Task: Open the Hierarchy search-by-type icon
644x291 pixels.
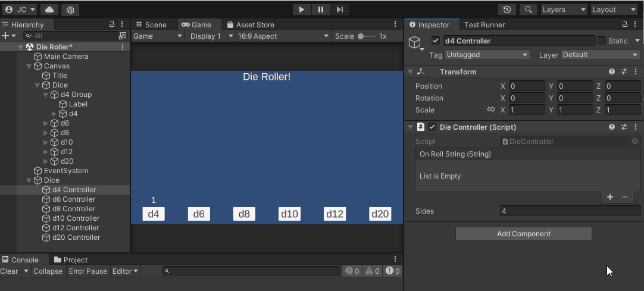Action: click(x=123, y=36)
